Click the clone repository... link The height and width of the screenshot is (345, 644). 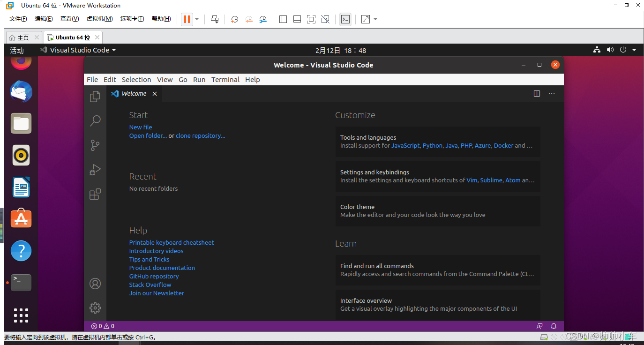200,135
